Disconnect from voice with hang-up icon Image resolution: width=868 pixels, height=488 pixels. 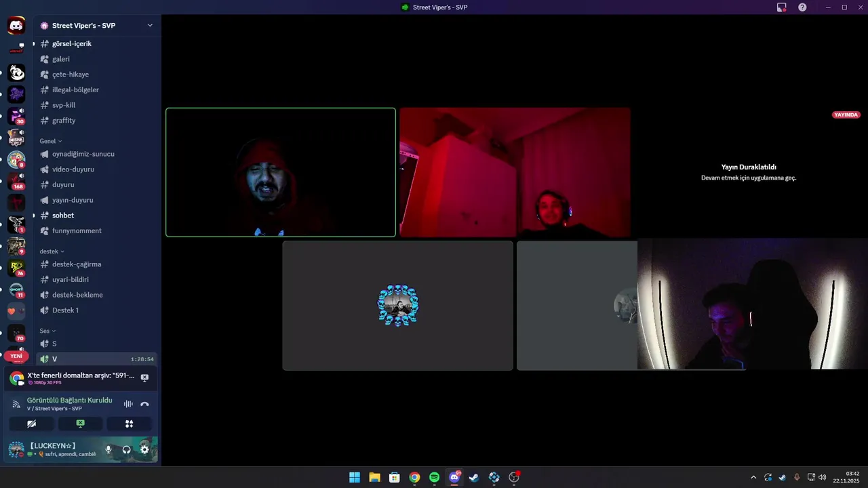click(144, 404)
